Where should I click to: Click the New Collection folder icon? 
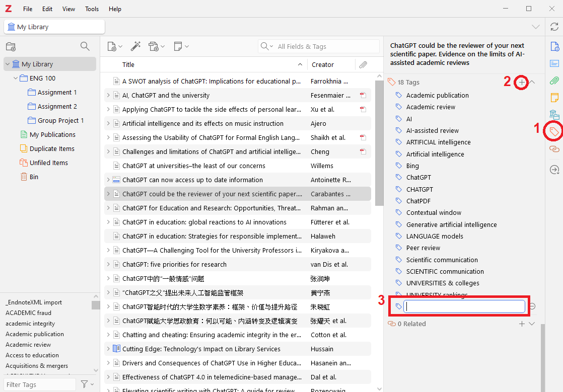[x=11, y=47]
